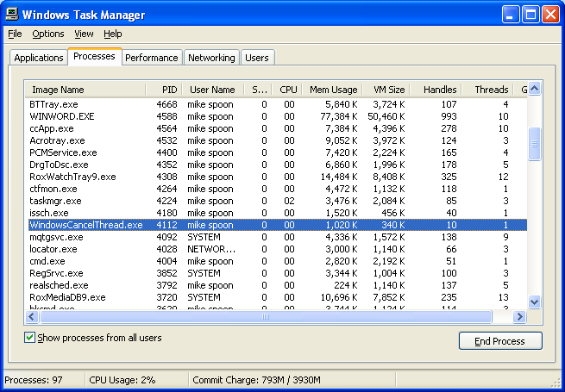Click the vertical scrollbar thumb
The width and height of the screenshot is (565, 392).
click(x=534, y=144)
